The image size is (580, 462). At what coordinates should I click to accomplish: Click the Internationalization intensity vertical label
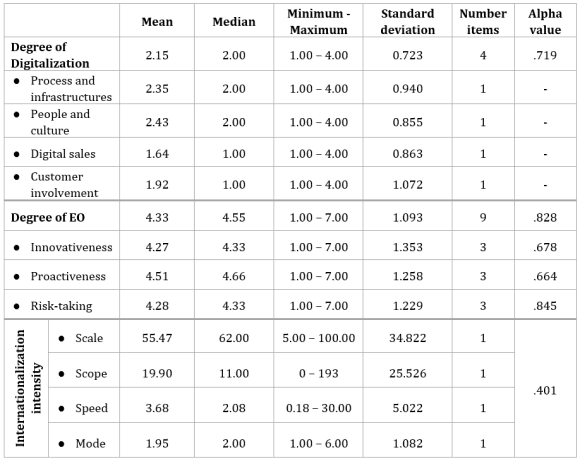[x=27, y=388]
